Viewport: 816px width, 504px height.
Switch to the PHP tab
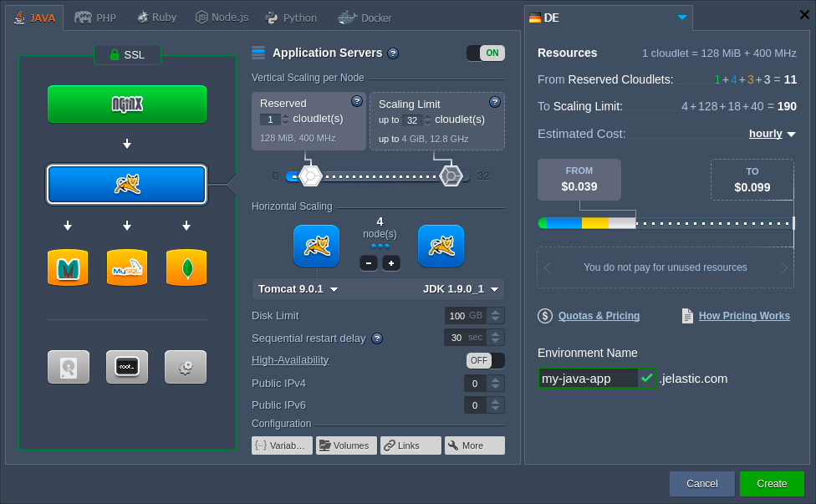click(94, 16)
